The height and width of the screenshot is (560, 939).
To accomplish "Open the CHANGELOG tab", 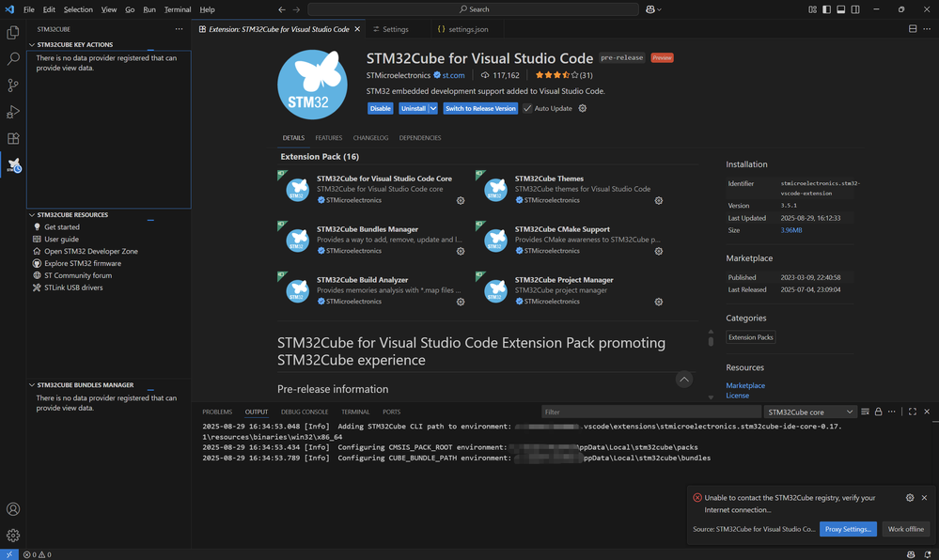I will click(370, 138).
